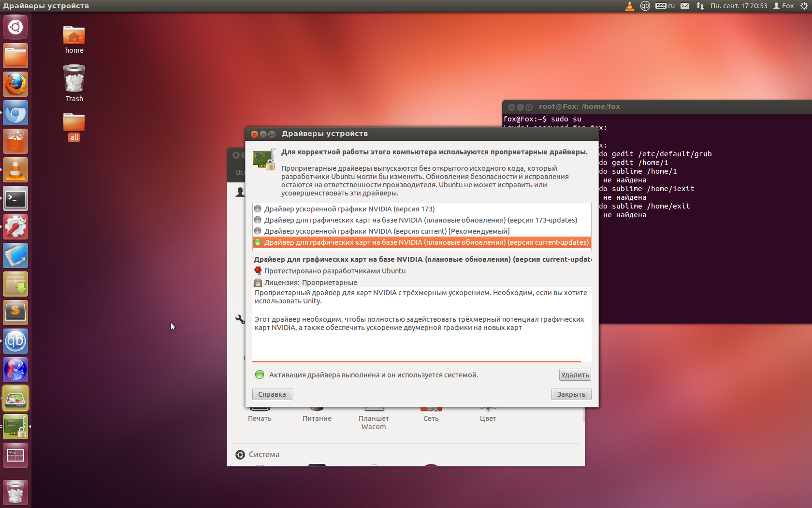Click 'Лицензия: Проприетарные' line
The height and width of the screenshot is (508, 812).
tap(311, 283)
